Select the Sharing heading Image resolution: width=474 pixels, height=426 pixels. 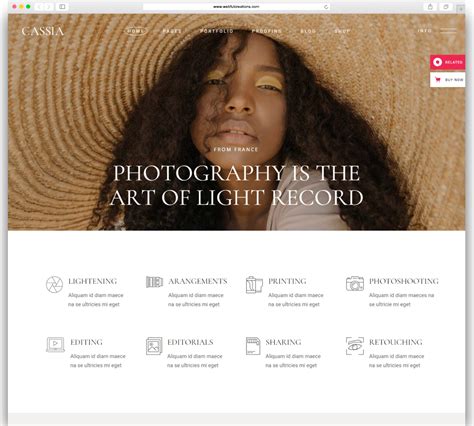(283, 342)
